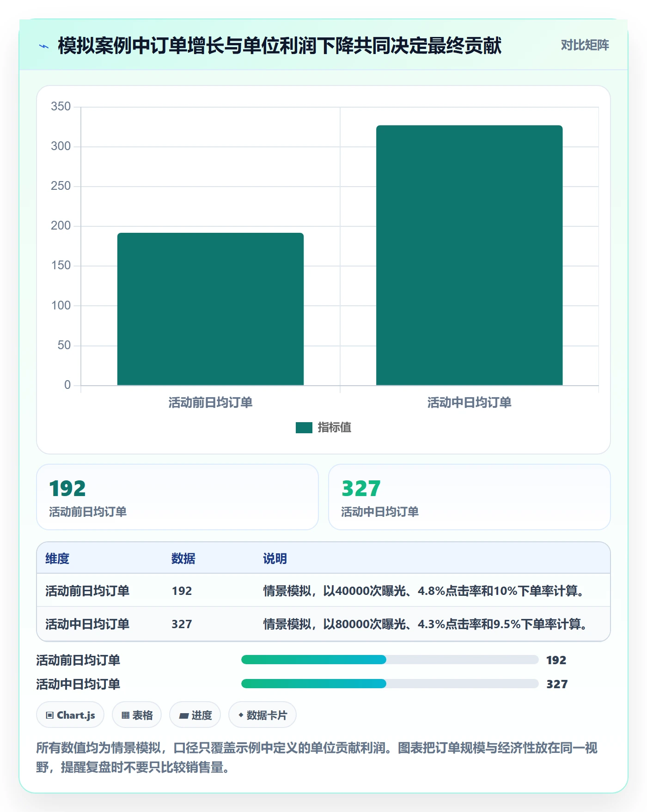Screen dimensions: 647x812
Task: Click the 活动前日均订单 bar in the chart
Action: [x=210, y=309]
